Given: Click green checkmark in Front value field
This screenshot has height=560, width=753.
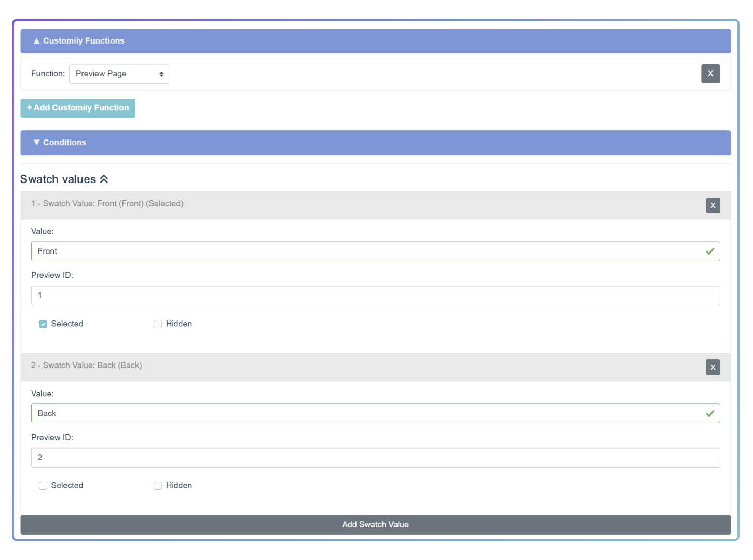Looking at the screenshot, I should pyautogui.click(x=710, y=251).
